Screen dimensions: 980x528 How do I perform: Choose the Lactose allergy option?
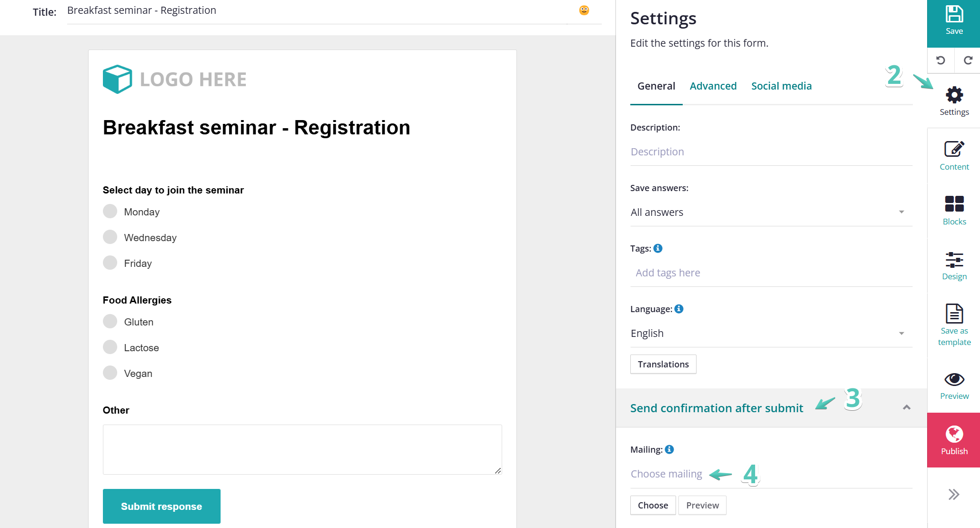pos(110,347)
